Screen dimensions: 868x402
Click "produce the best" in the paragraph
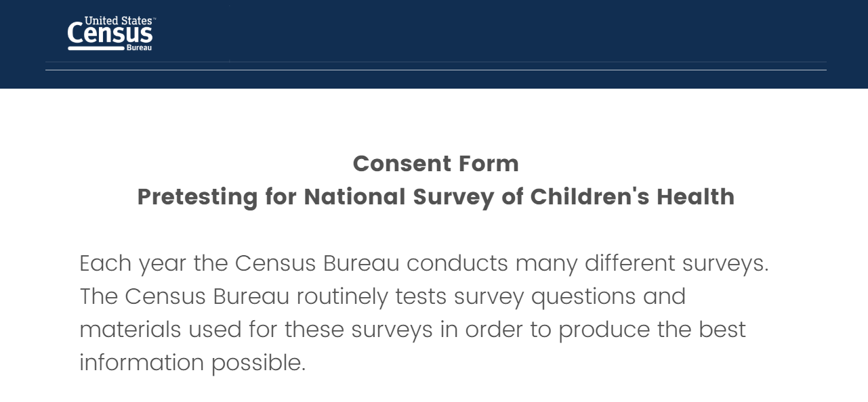point(652,330)
